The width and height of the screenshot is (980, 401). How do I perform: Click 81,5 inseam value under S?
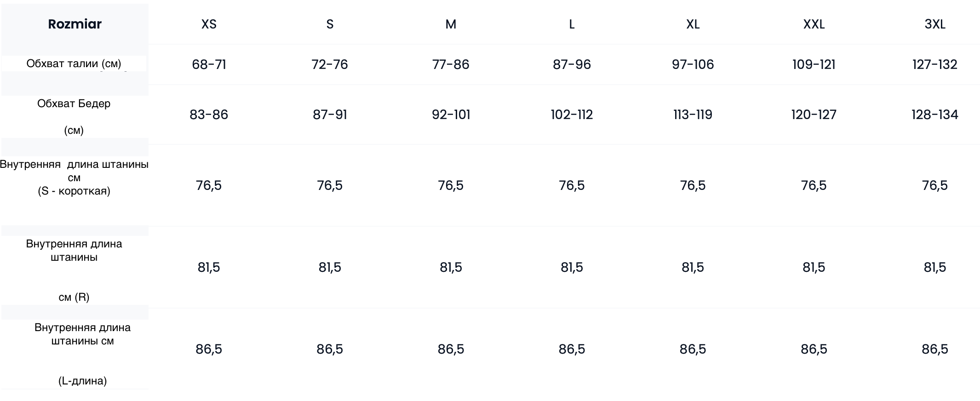click(x=330, y=267)
